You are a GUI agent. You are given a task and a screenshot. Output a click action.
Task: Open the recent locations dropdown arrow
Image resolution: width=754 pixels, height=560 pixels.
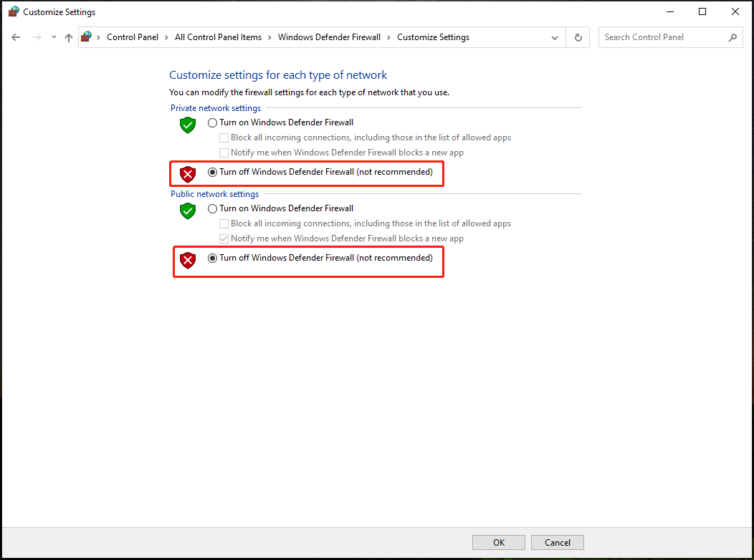[54, 37]
